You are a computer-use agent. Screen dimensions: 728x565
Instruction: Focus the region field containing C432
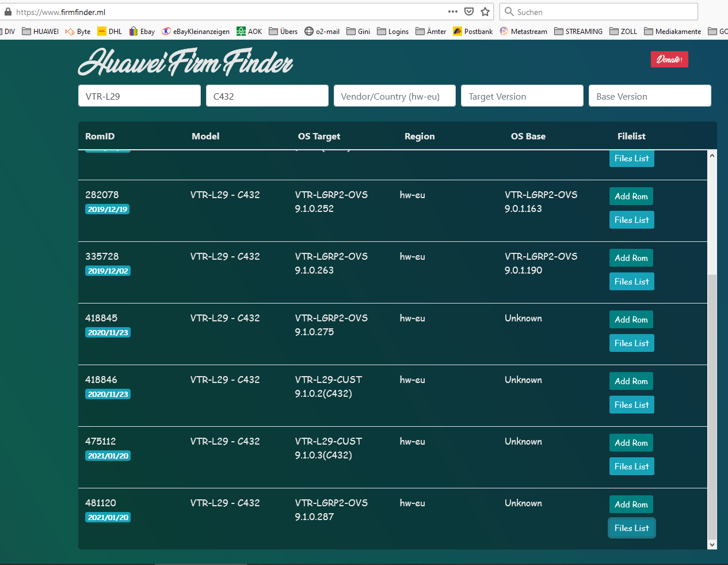click(x=267, y=96)
